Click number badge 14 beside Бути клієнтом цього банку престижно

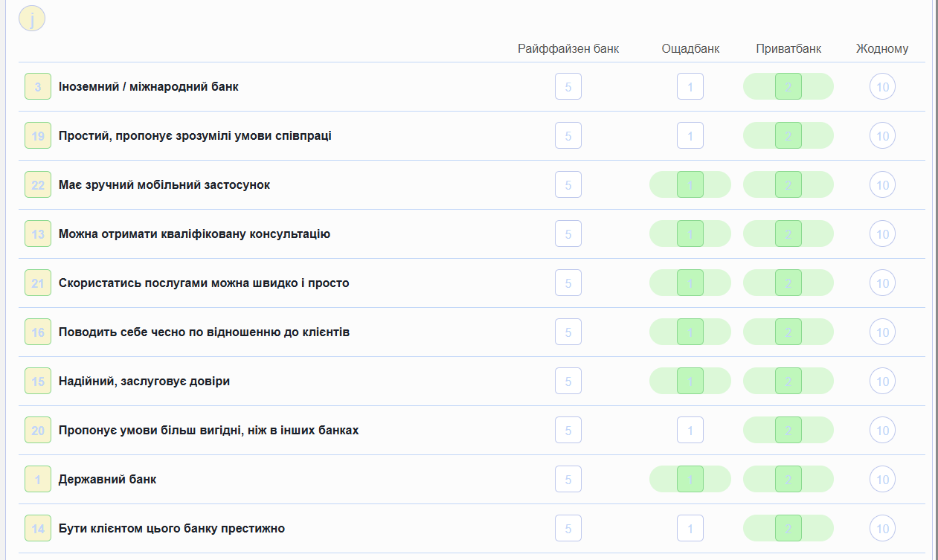[x=38, y=529]
